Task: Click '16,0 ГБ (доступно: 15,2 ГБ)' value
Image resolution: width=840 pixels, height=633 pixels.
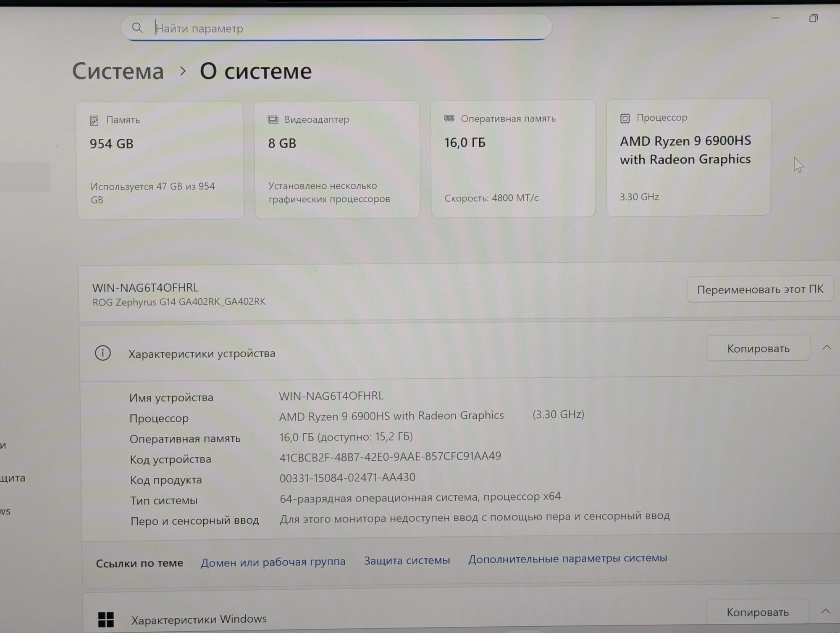Action: 346,437
